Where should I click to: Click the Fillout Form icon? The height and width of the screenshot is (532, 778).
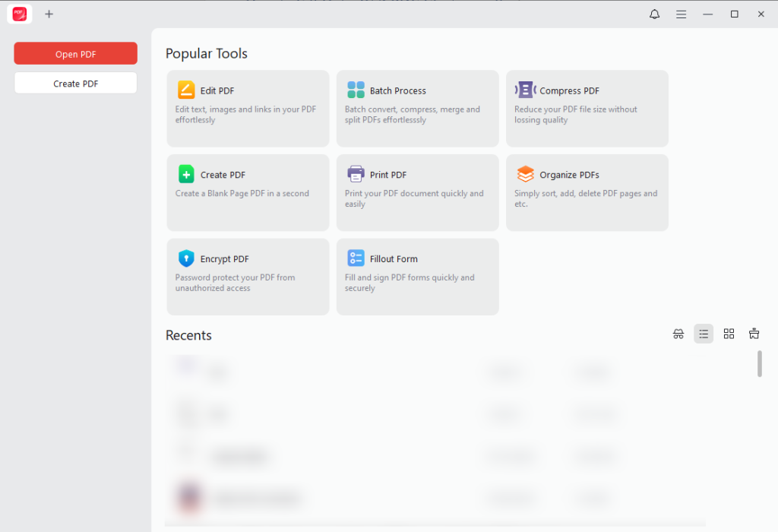click(x=356, y=258)
